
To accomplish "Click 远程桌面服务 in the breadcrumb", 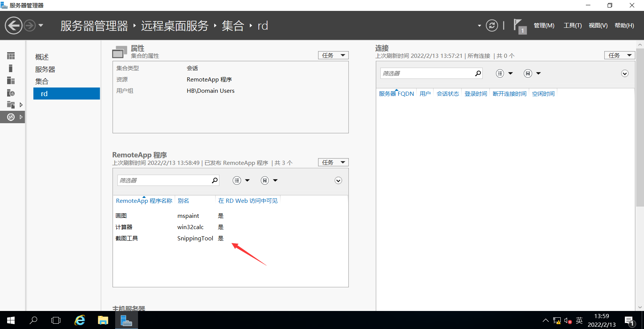I will pos(174,26).
